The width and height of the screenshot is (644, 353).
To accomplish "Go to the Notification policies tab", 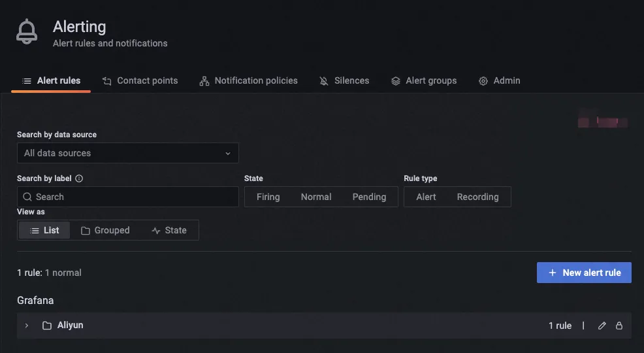I will [x=248, y=81].
